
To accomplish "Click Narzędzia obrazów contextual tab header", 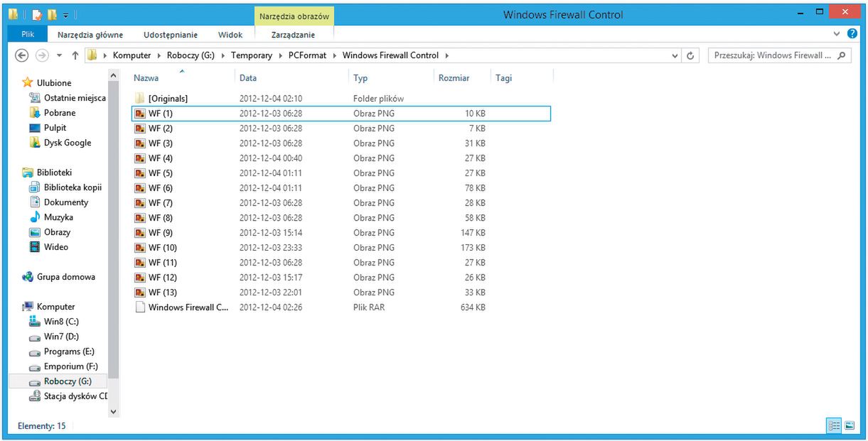I will click(x=294, y=16).
